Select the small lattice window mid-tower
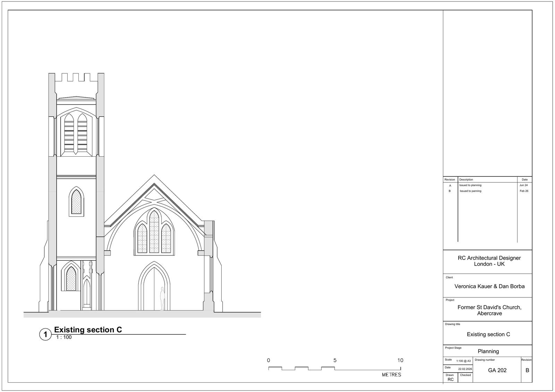 pyautogui.click(x=76, y=201)
